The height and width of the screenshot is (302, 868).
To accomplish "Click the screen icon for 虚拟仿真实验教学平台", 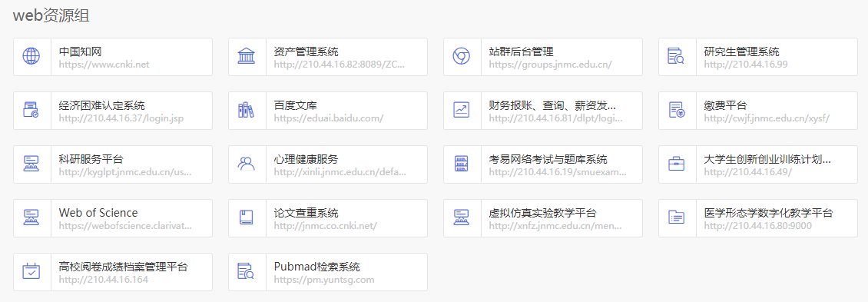I will point(461,217).
